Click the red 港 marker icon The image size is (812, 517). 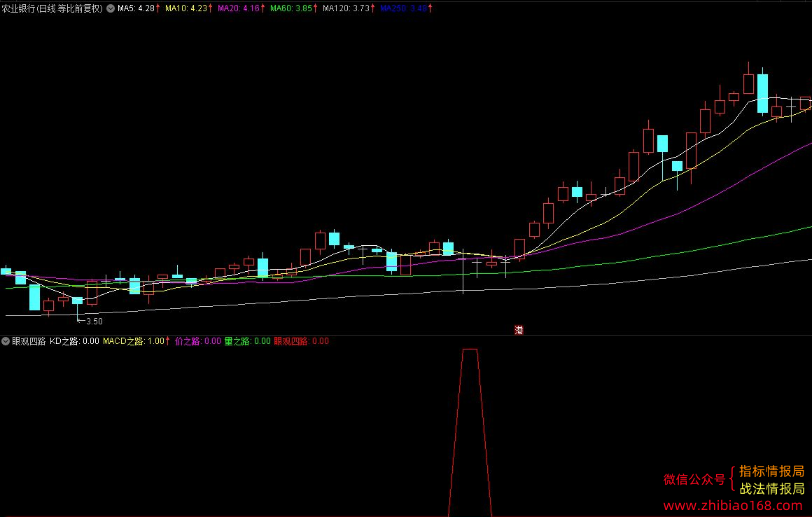(519, 330)
